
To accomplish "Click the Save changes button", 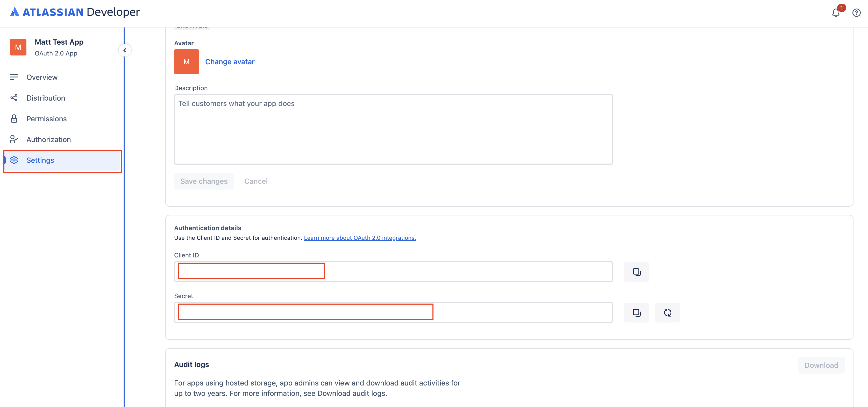I will point(204,181).
